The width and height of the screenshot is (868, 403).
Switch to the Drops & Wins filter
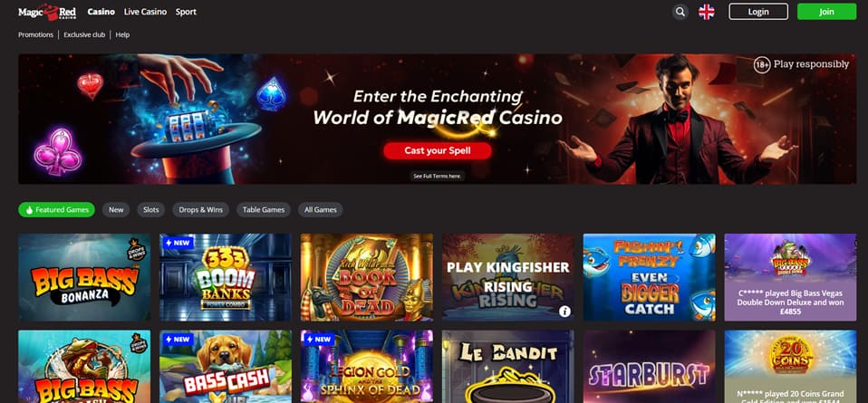(200, 210)
